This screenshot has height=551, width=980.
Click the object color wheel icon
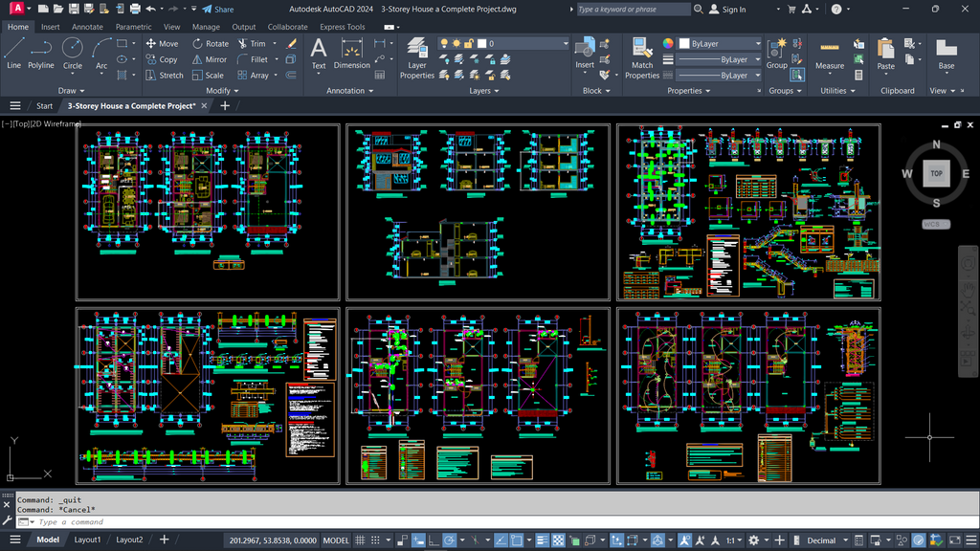click(668, 43)
